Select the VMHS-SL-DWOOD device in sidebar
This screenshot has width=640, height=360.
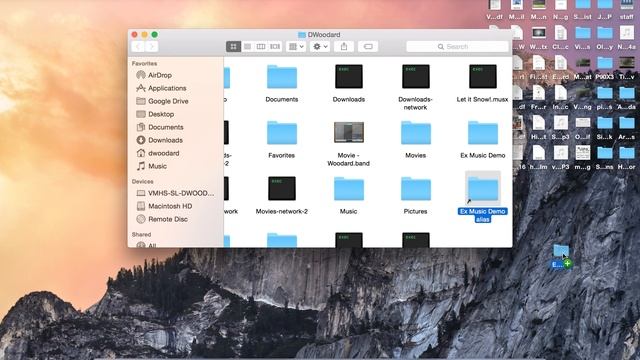tap(180, 193)
